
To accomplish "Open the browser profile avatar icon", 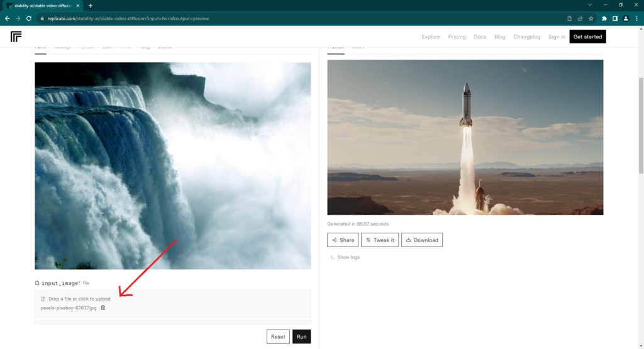I will (626, 18).
